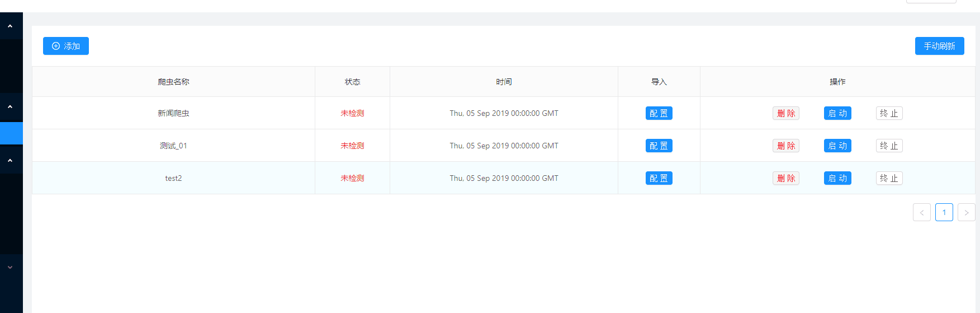This screenshot has height=313, width=980.
Task: Start the test2 crawler with 启动
Action: click(x=837, y=178)
